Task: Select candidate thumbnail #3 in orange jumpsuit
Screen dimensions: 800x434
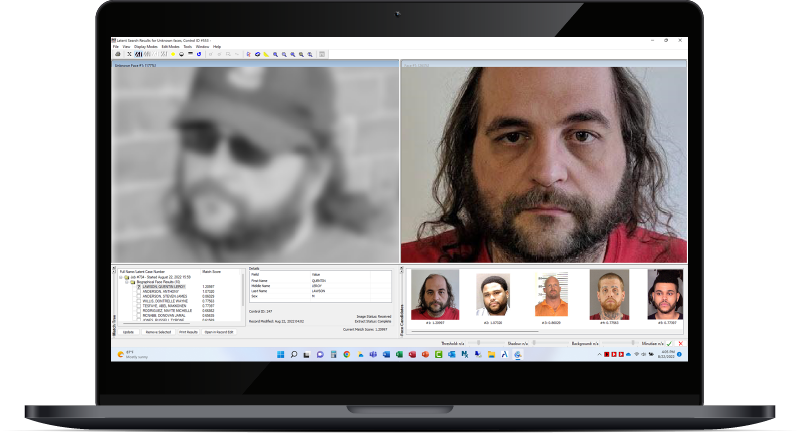Action: [x=551, y=294]
